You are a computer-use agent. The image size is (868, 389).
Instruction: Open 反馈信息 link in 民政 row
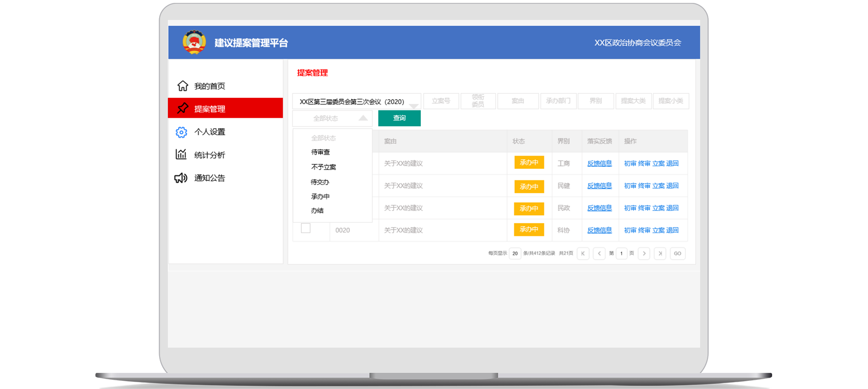pos(599,208)
